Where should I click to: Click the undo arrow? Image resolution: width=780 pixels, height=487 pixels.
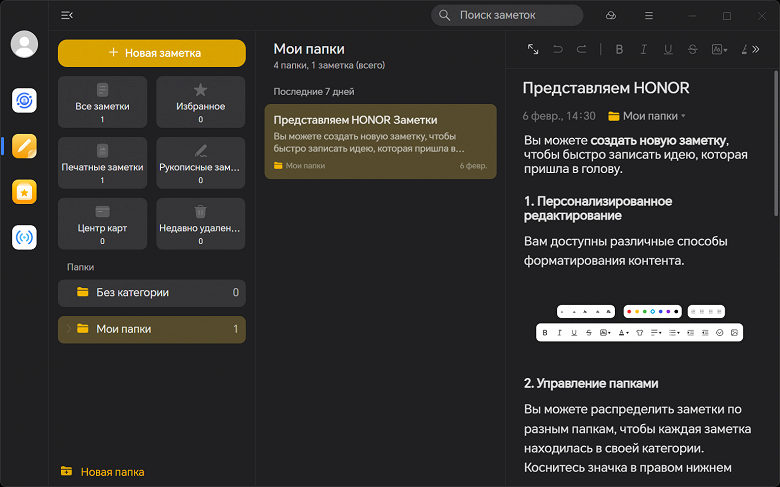click(558, 49)
